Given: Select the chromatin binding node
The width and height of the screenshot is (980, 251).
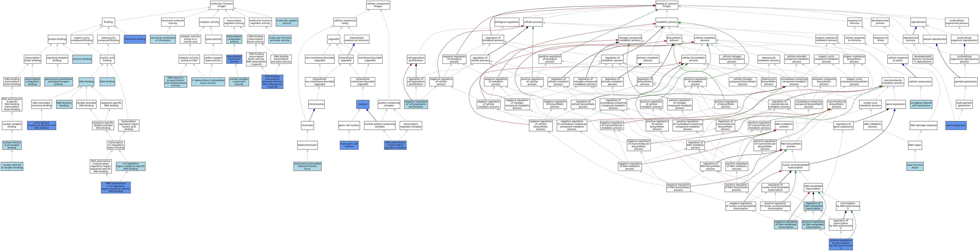Looking at the screenshot, I should point(135,39).
